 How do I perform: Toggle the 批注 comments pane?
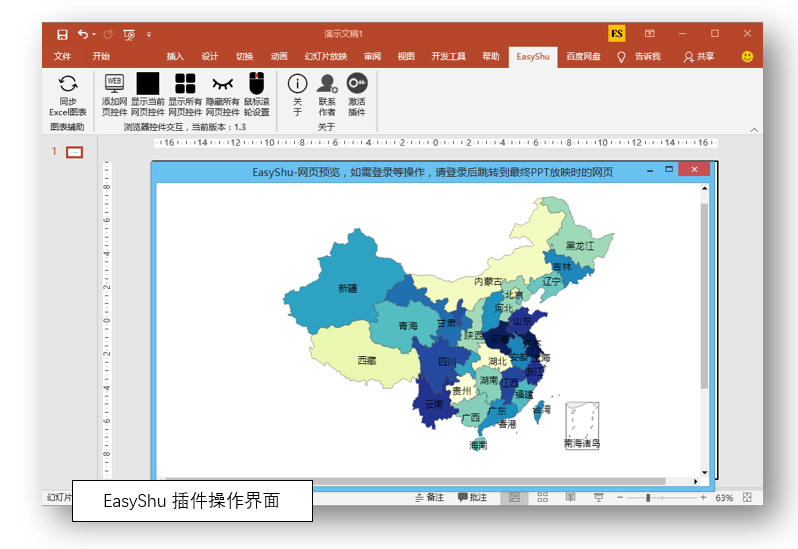472,498
